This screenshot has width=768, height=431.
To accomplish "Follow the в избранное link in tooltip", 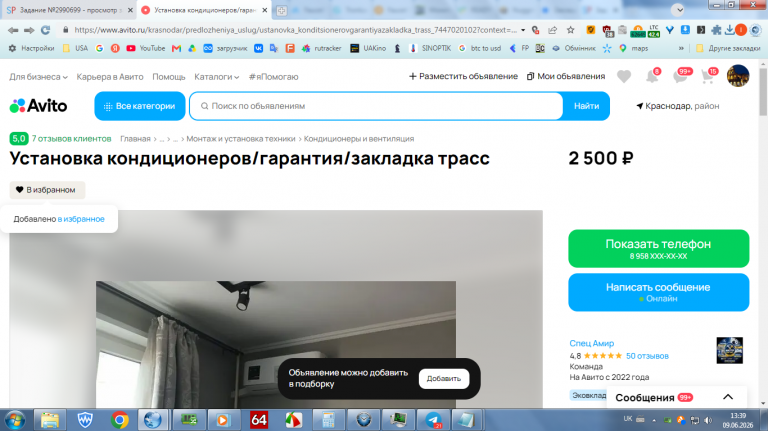I will click(x=81, y=219).
